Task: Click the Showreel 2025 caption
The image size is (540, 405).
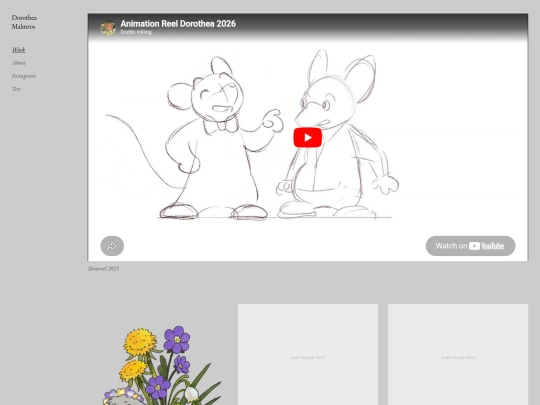Action: 103,269
